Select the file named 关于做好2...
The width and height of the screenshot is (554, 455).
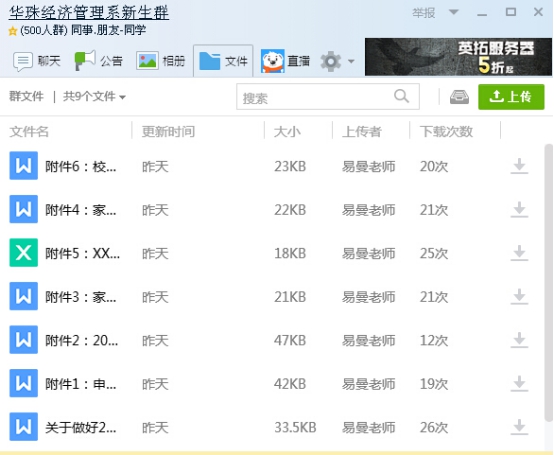pos(81,427)
